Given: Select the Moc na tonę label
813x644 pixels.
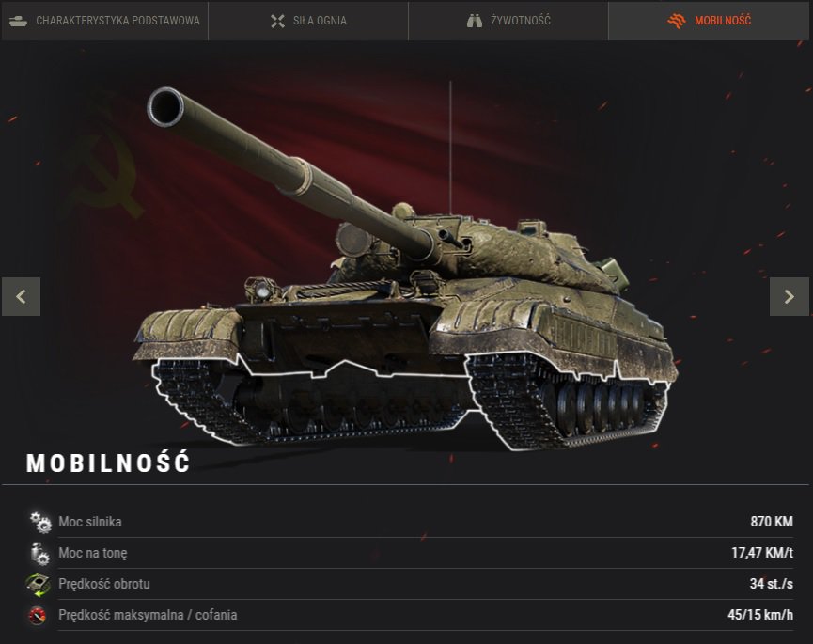Looking at the screenshot, I should click(x=93, y=553).
